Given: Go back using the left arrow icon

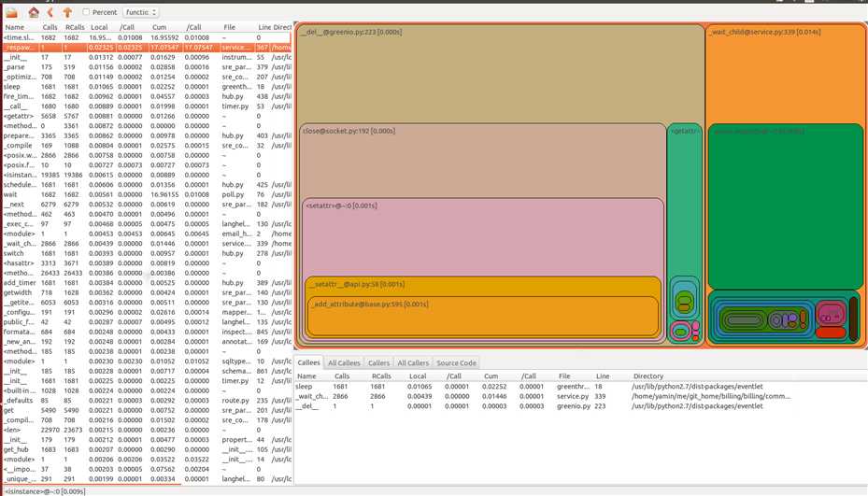Looking at the screenshot, I should pyautogui.click(x=50, y=12).
